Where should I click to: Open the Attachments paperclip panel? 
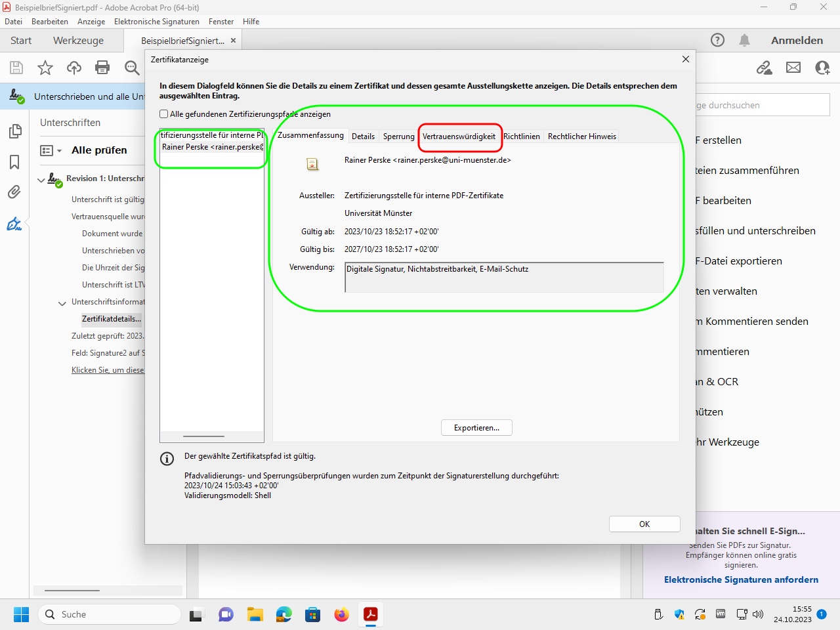(x=14, y=192)
